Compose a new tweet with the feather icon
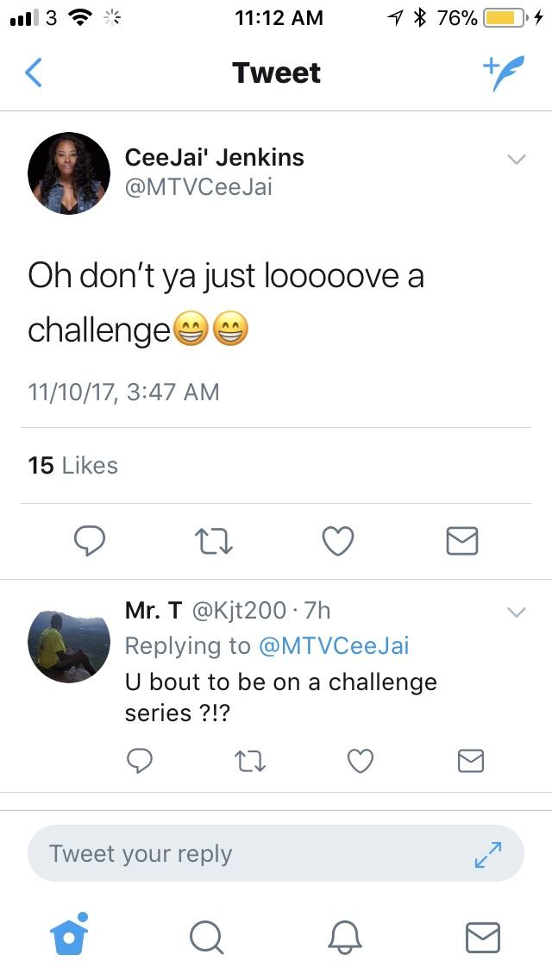The height and width of the screenshot is (980, 552). pos(503,73)
